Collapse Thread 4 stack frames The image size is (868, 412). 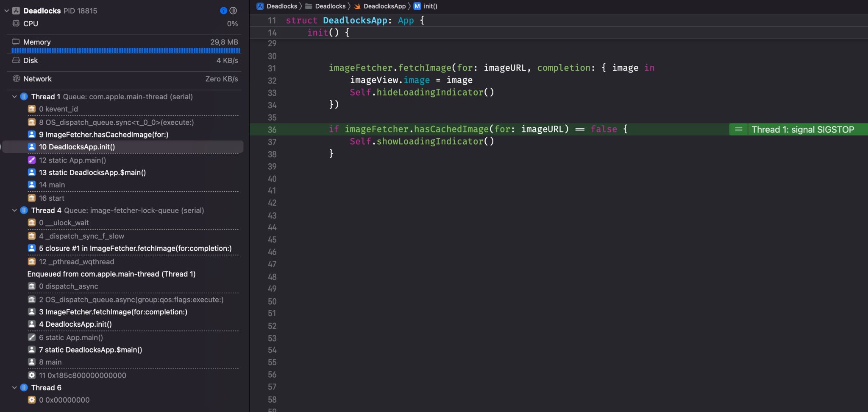tap(14, 210)
